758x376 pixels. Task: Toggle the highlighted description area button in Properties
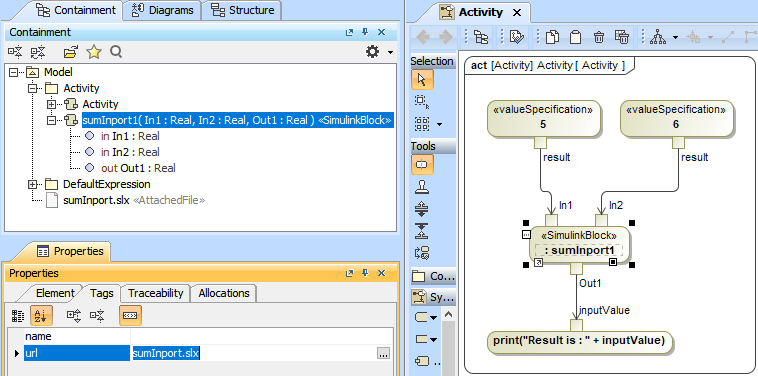(x=130, y=316)
